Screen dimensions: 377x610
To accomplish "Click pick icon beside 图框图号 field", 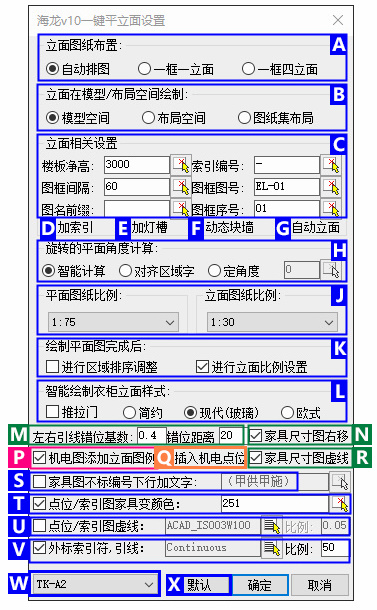I will (x=331, y=187).
